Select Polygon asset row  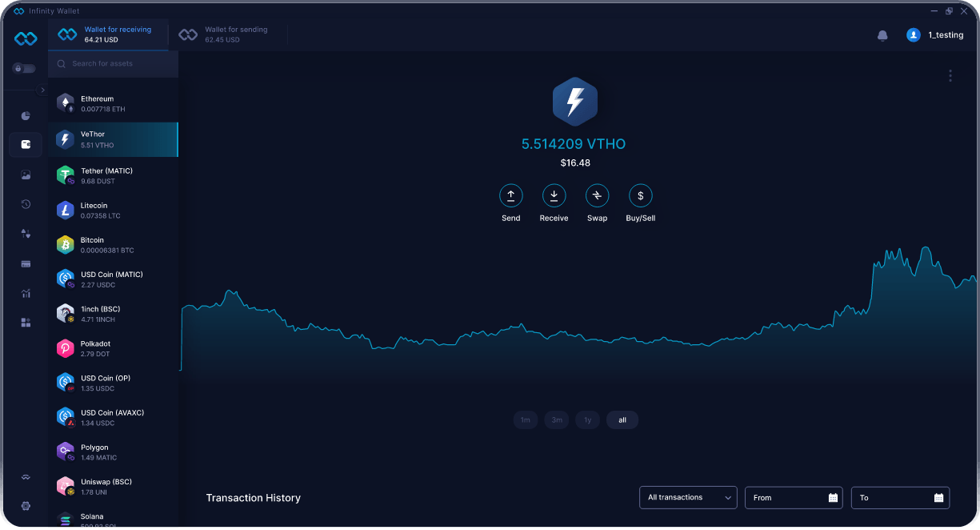pyautogui.click(x=113, y=452)
